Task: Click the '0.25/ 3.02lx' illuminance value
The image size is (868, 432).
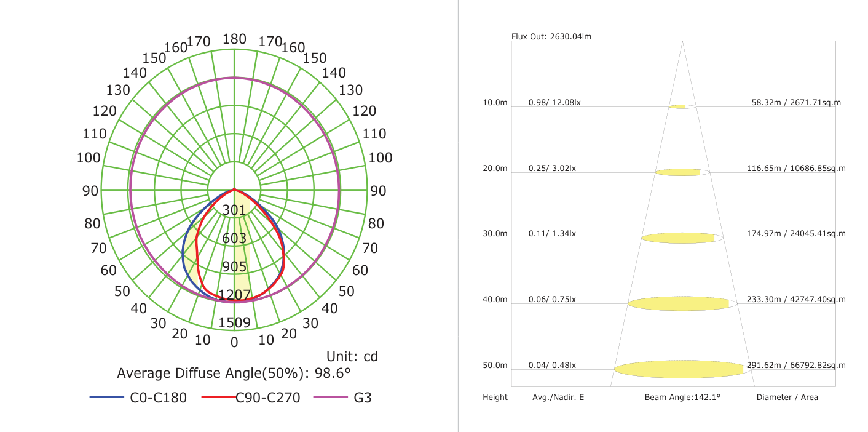Action: [552, 168]
